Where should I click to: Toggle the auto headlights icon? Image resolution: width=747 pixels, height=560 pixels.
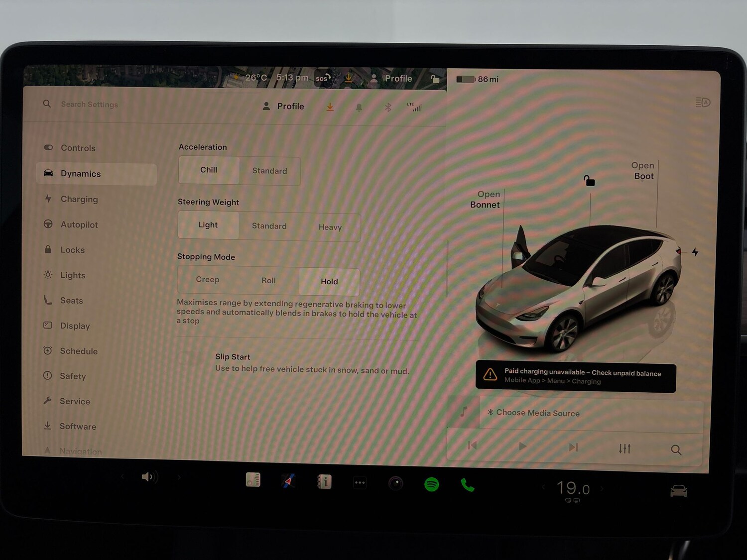point(703,103)
